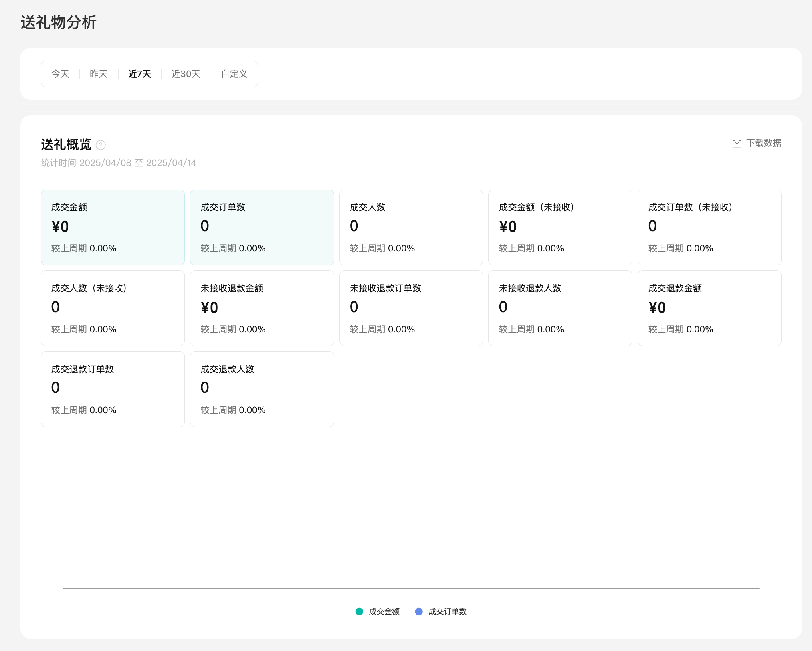Image resolution: width=812 pixels, height=651 pixels.
Task: Choose the 成交退款订单数 metric card
Action: pos(113,389)
